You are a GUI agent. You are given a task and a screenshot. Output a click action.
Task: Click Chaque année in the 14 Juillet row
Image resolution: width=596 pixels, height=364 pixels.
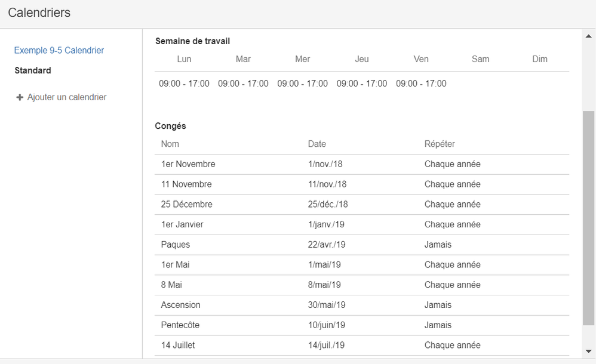point(453,346)
